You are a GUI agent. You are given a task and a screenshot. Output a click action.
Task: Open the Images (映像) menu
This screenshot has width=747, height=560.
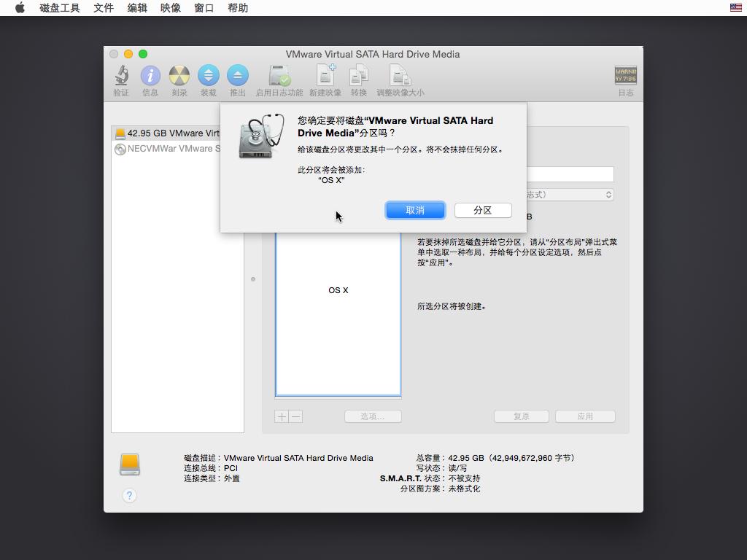click(x=171, y=8)
